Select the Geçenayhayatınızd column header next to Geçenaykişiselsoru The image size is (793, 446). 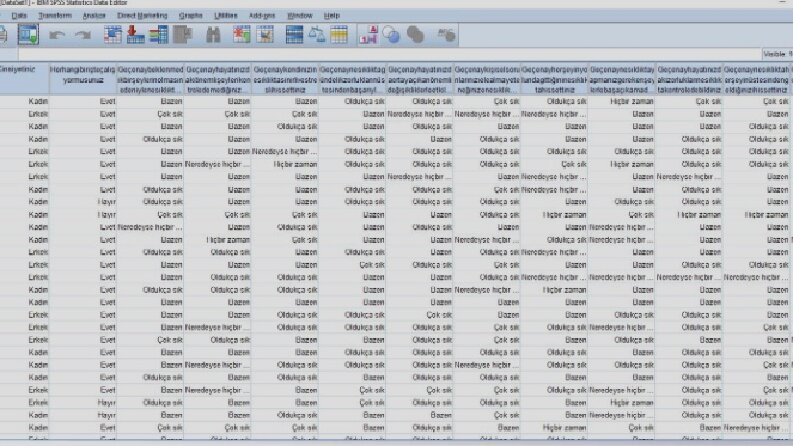pos(420,79)
